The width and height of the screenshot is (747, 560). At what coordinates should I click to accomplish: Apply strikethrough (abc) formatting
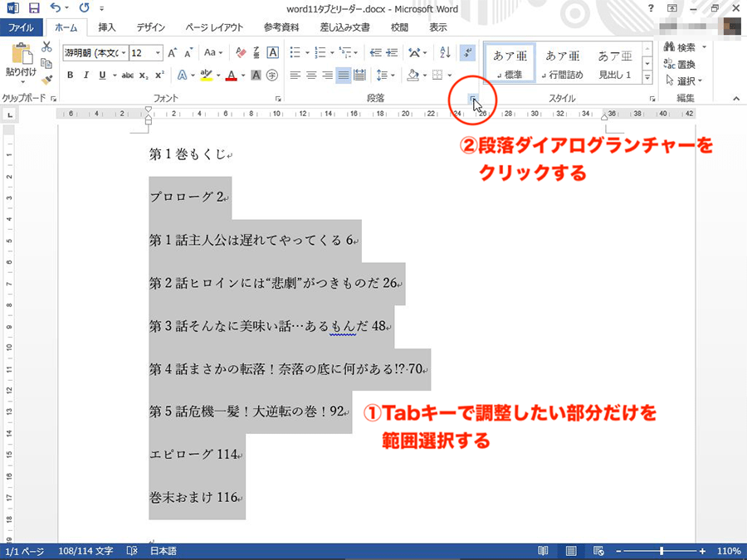pyautogui.click(x=127, y=75)
